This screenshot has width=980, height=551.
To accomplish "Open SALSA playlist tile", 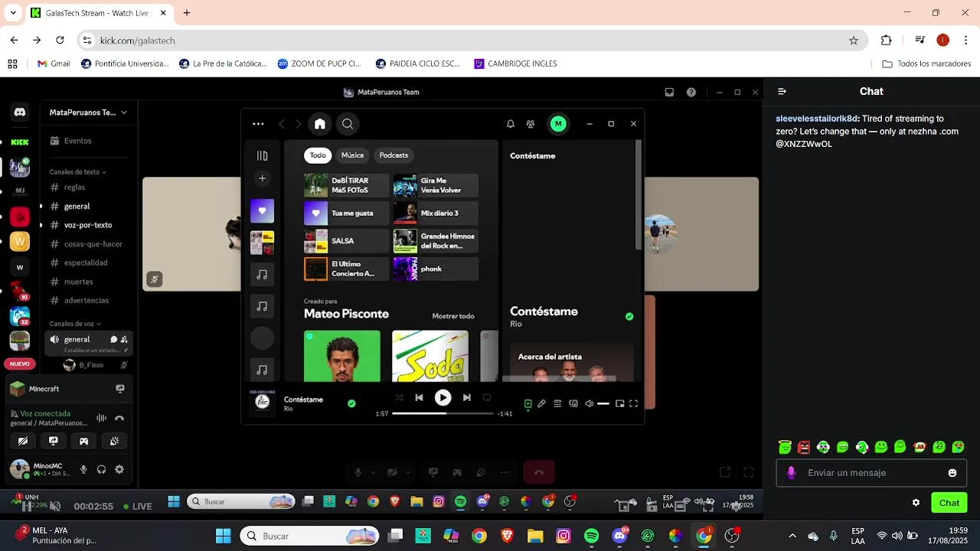I will tap(347, 241).
